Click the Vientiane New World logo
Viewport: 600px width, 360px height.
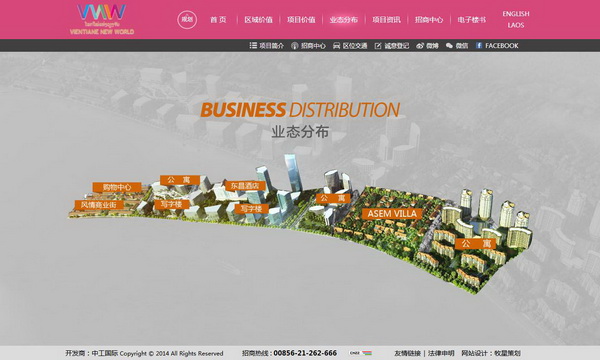coord(102,19)
